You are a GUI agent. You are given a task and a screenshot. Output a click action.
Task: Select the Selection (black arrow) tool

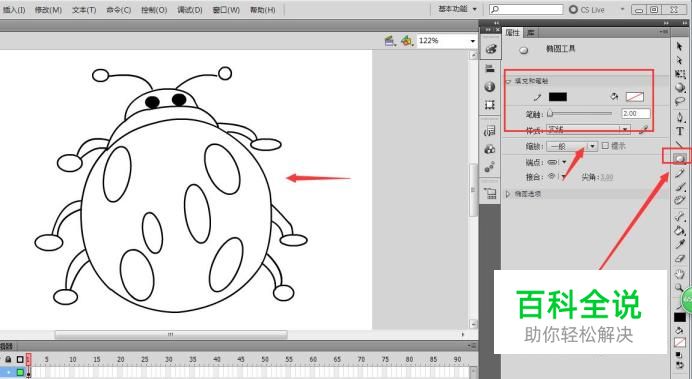[x=680, y=46]
